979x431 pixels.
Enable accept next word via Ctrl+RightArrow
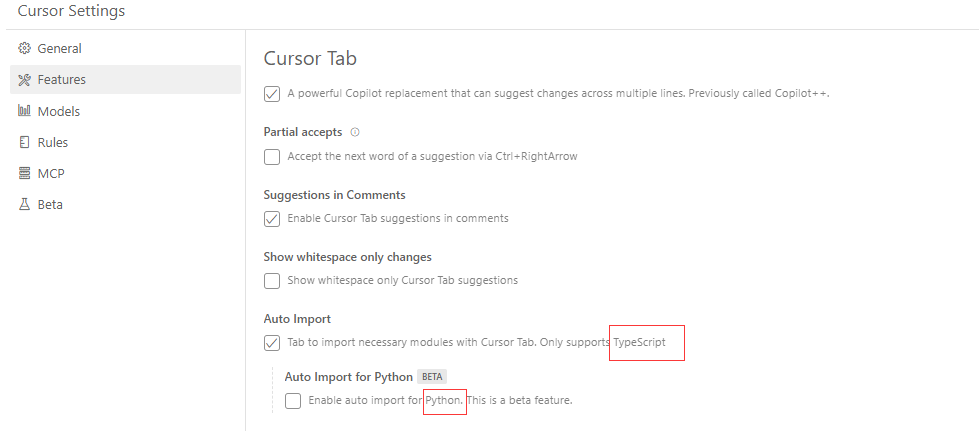pos(272,157)
